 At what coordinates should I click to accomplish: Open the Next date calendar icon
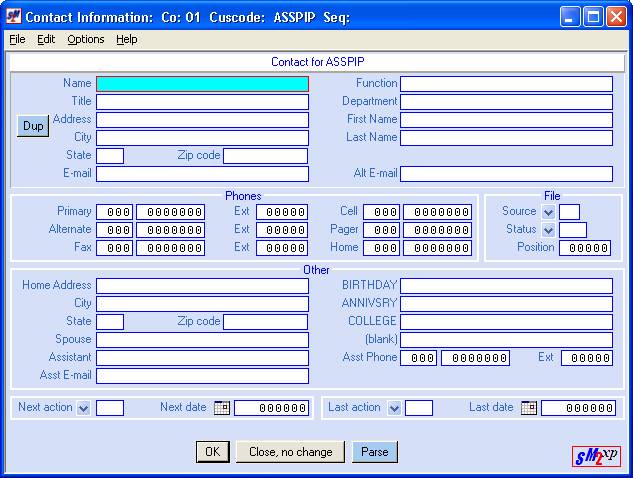(222, 407)
